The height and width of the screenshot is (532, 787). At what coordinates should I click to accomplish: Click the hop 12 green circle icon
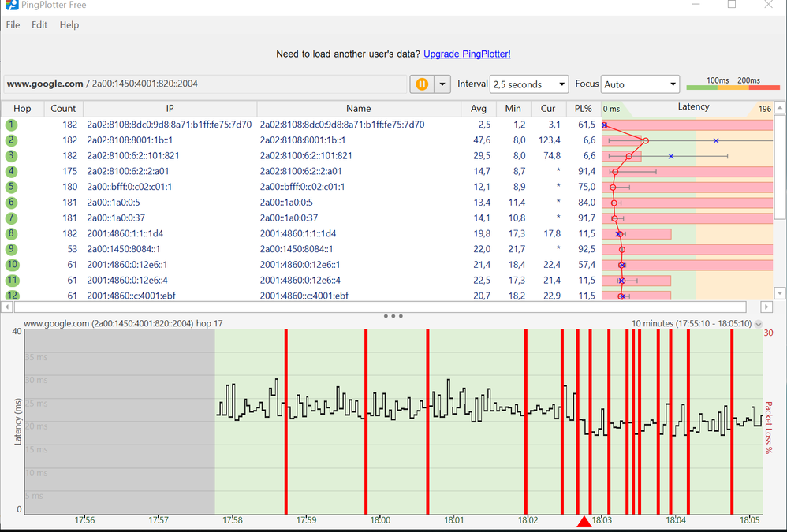(12, 296)
